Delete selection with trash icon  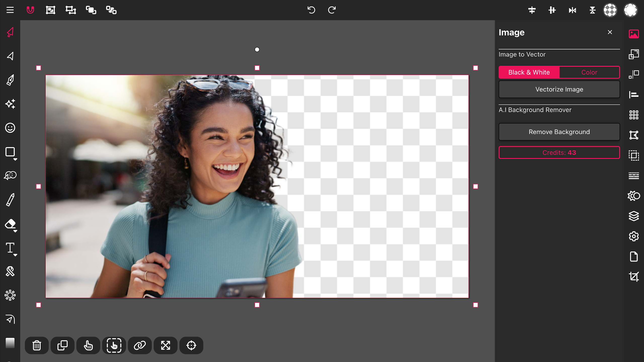point(37,345)
